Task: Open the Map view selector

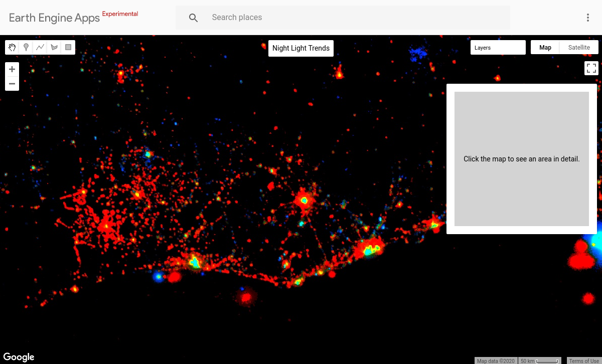Action: coord(545,47)
